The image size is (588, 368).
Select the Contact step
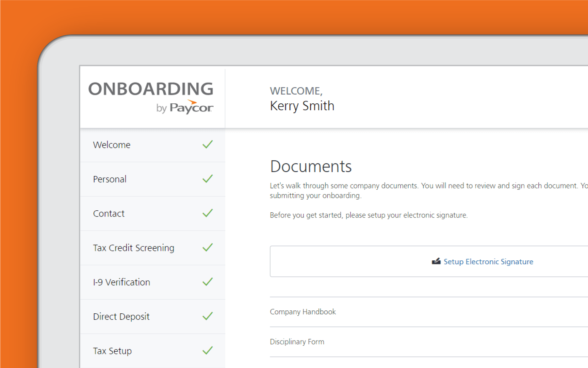(153, 214)
